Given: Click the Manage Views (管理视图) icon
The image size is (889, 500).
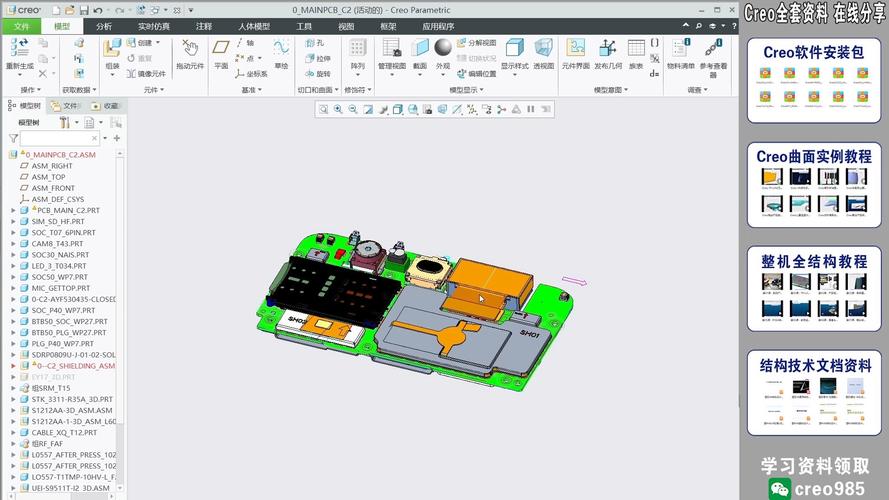Looking at the screenshot, I should click(x=392, y=48).
